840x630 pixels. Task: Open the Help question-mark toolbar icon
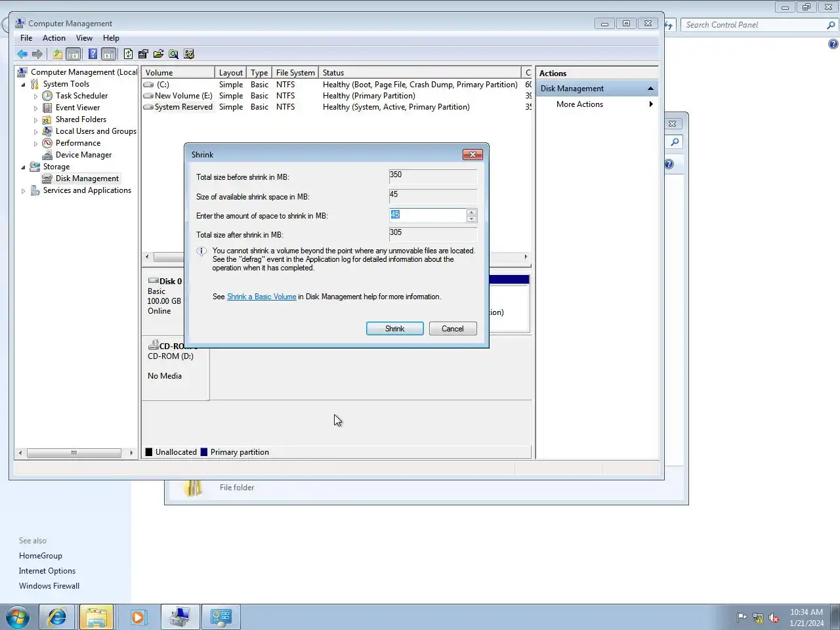tap(93, 54)
